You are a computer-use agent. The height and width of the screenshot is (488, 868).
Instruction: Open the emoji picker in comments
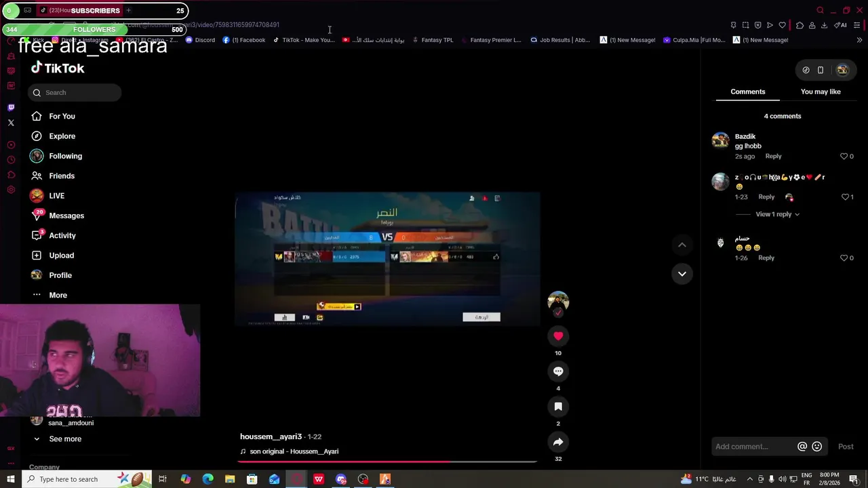817,446
